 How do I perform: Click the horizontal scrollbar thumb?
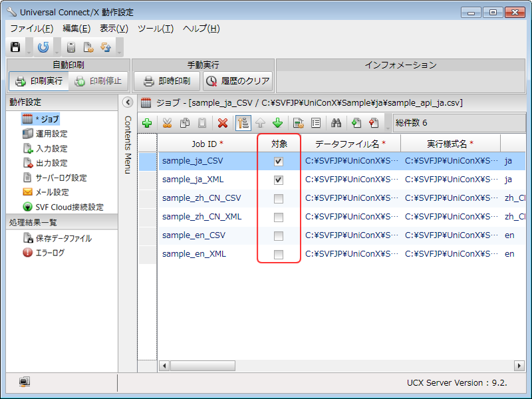click(x=203, y=366)
